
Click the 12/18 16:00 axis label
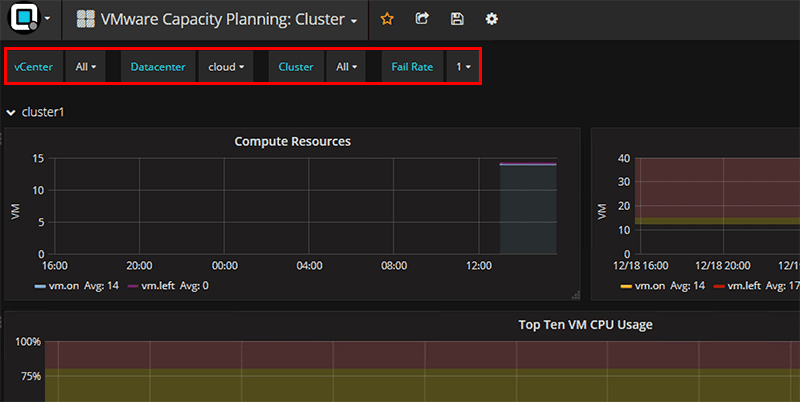point(641,266)
